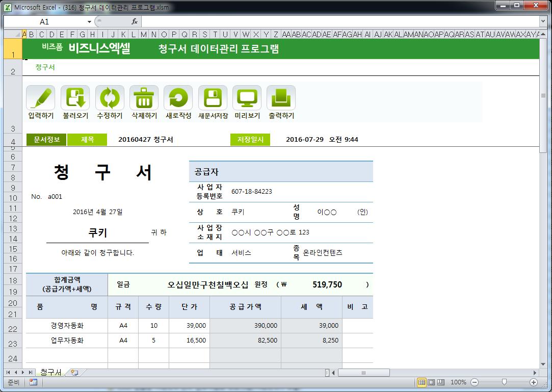
Task: Go to next sheet tab arrow
Action: (x=23, y=372)
